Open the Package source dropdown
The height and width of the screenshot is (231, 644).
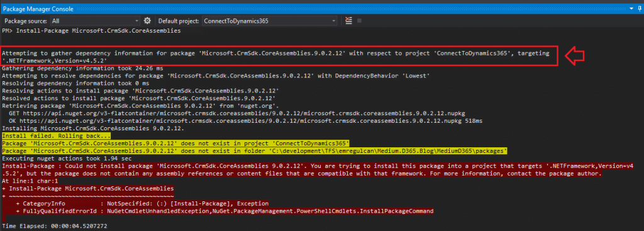(96, 21)
